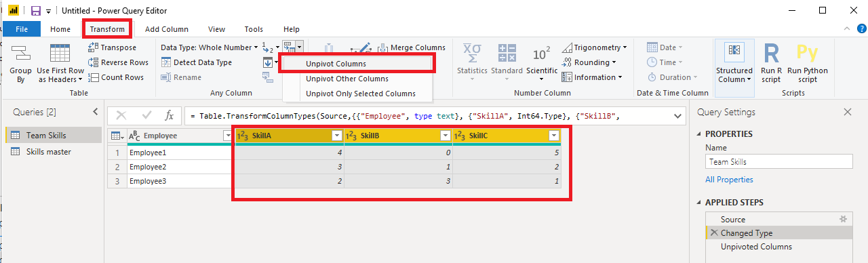Open the quick access toolbar dropdown arrow
Image resolution: width=868 pixels, height=263 pixels.
[x=49, y=11]
